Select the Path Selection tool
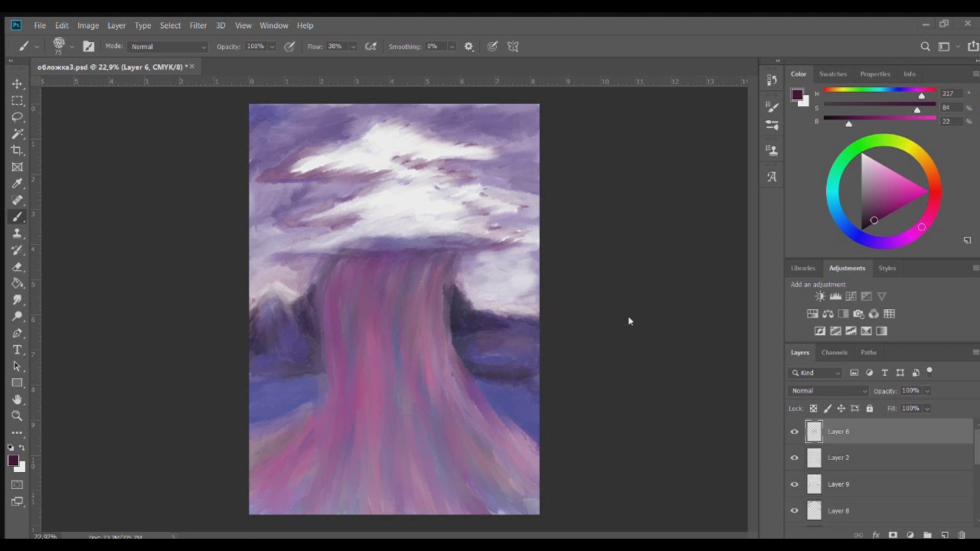This screenshot has height=551, width=980. coord(17,367)
